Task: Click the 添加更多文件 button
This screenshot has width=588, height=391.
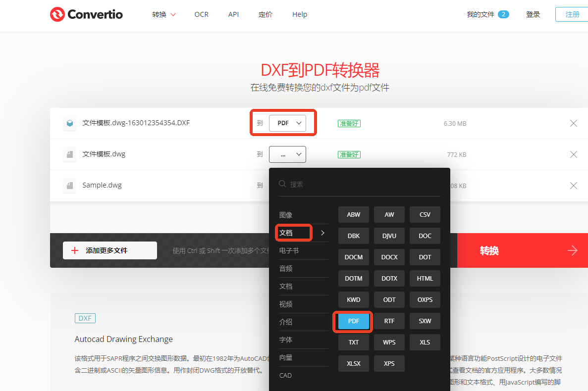Action: [x=110, y=250]
